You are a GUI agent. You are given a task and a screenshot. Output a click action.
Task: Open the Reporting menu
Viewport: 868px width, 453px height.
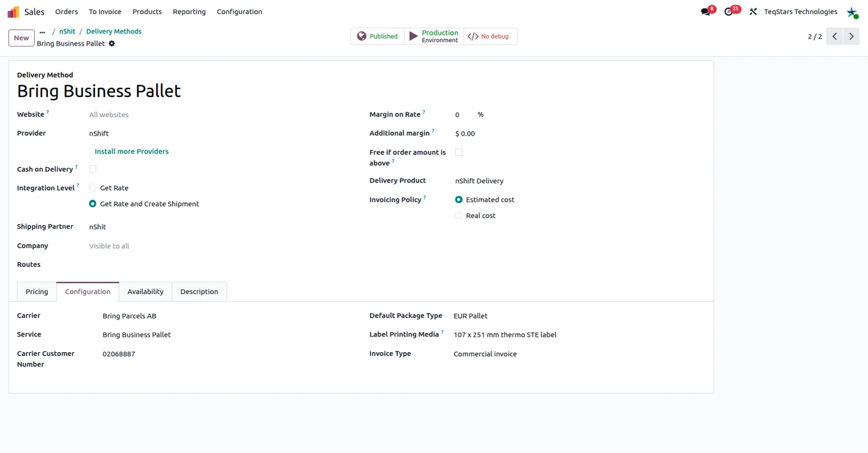click(189, 12)
